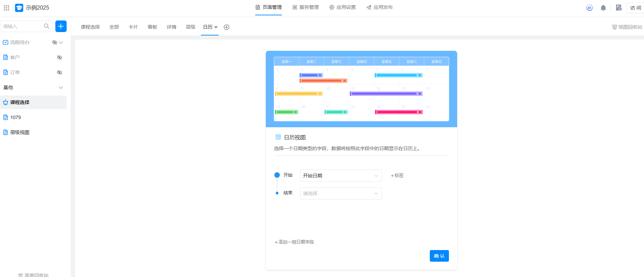Go to the 服务管理 top menu
Image resolution: width=644 pixels, height=277 pixels.
point(305,7)
